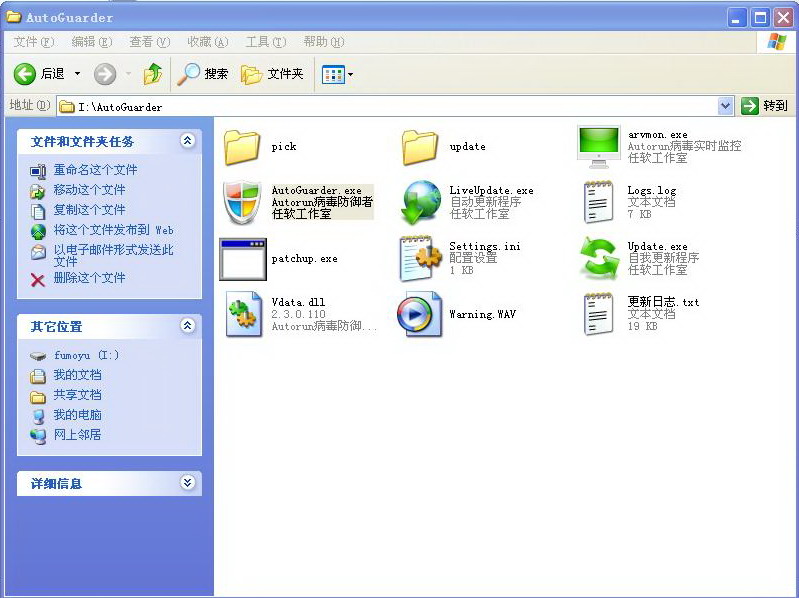Open 我的文档 in other places
Viewport: 799px width, 598px height.
click(x=77, y=375)
